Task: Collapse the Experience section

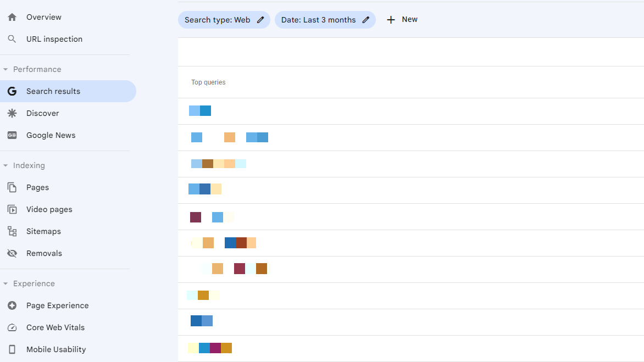Action: click(5, 283)
